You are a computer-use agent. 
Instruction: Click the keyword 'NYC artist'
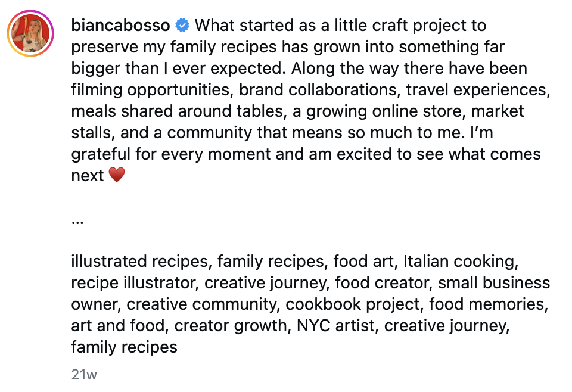pyautogui.click(x=335, y=326)
